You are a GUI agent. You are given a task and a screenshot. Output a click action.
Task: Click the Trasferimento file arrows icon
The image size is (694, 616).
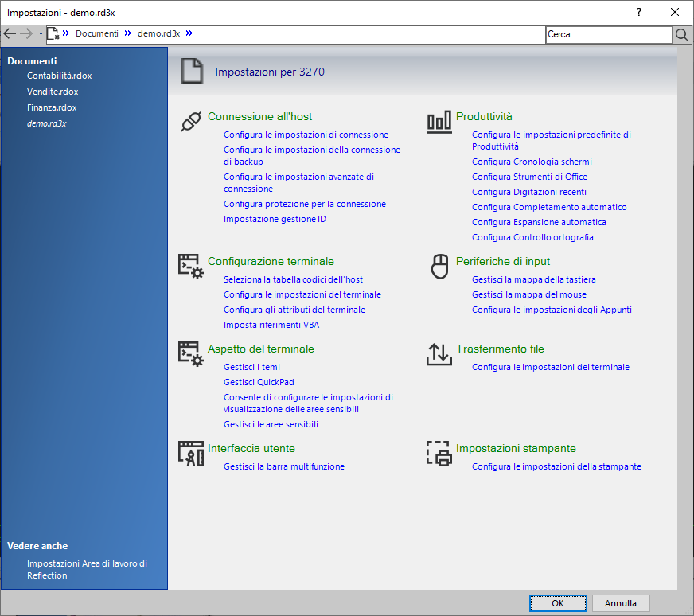[x=439, y=354]
